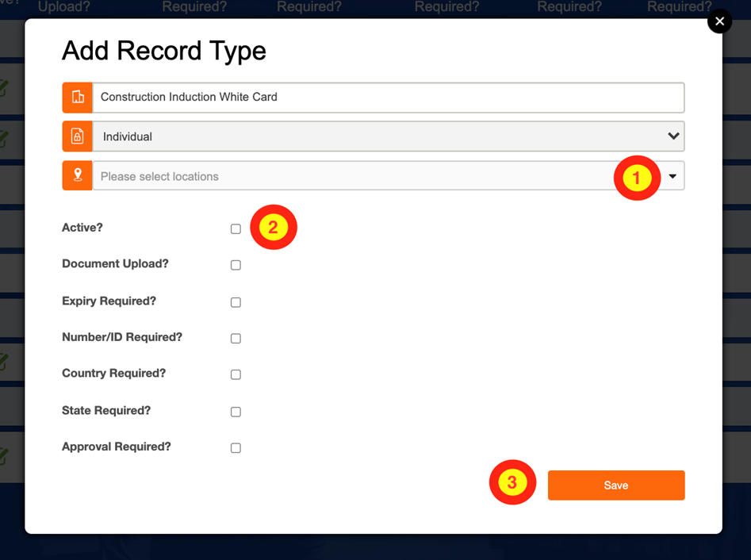Enable the Document Upload? checkbox

(x=236, y=265)
